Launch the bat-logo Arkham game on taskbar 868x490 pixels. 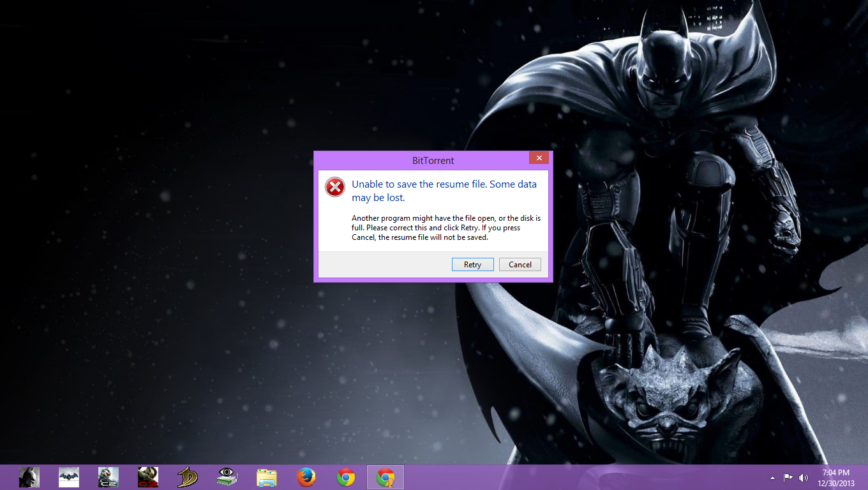click(69, 477)
